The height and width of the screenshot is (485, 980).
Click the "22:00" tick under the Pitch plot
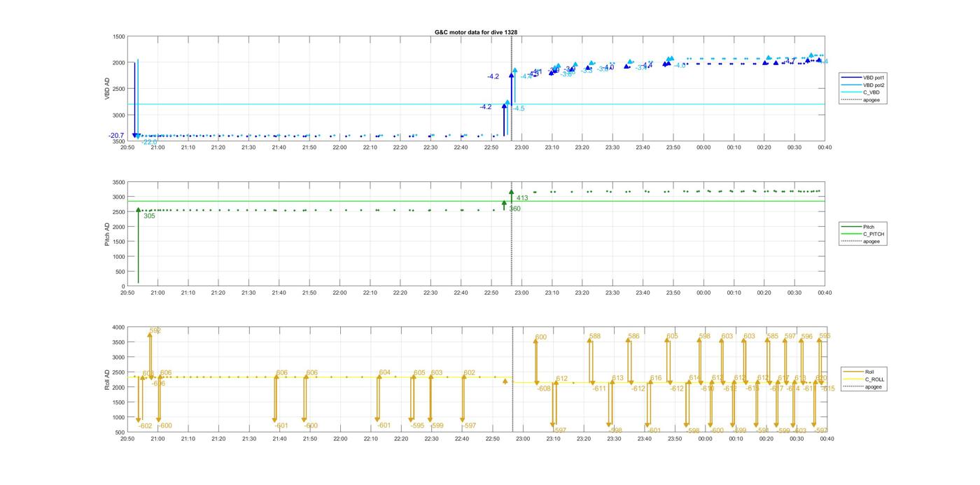pos(339,293)
